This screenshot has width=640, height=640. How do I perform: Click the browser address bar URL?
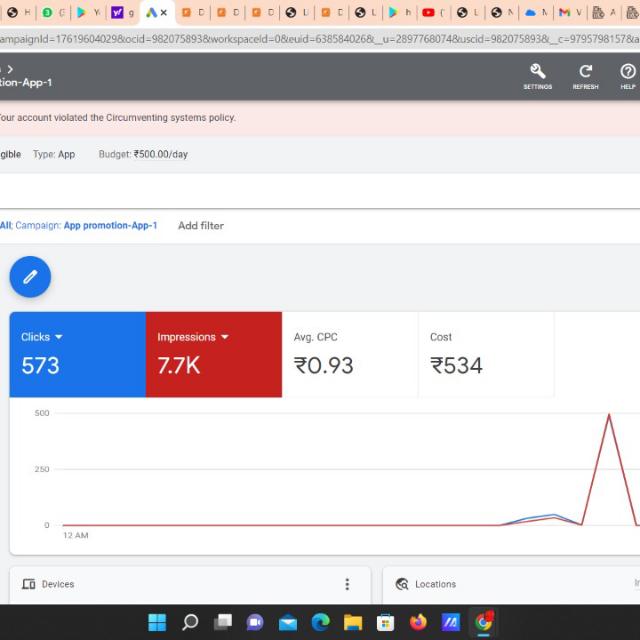point(320,39)
